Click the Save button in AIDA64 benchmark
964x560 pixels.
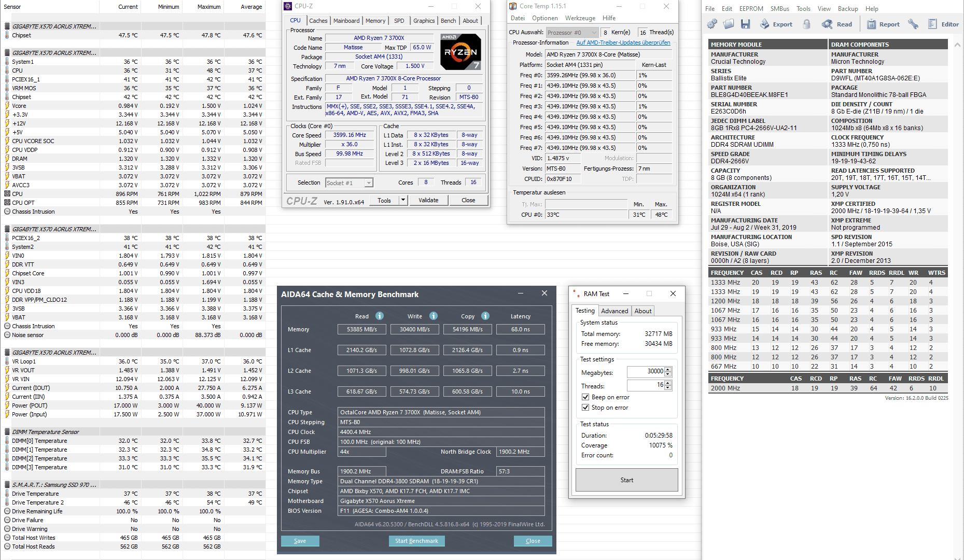tap(300, 541)
